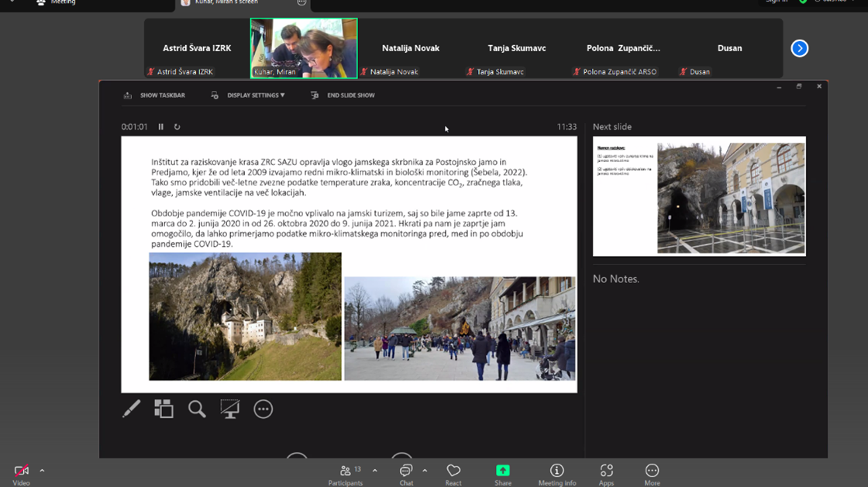The height and width of the screenshot is (487, 868).
Task: Click the zoom into slide magnifier
Action: click(197, 409)
